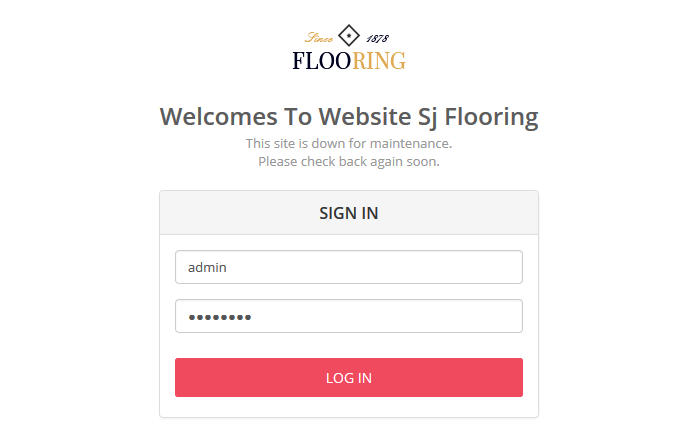Click the gold "Since" script in the logo

tap(319, 38)
